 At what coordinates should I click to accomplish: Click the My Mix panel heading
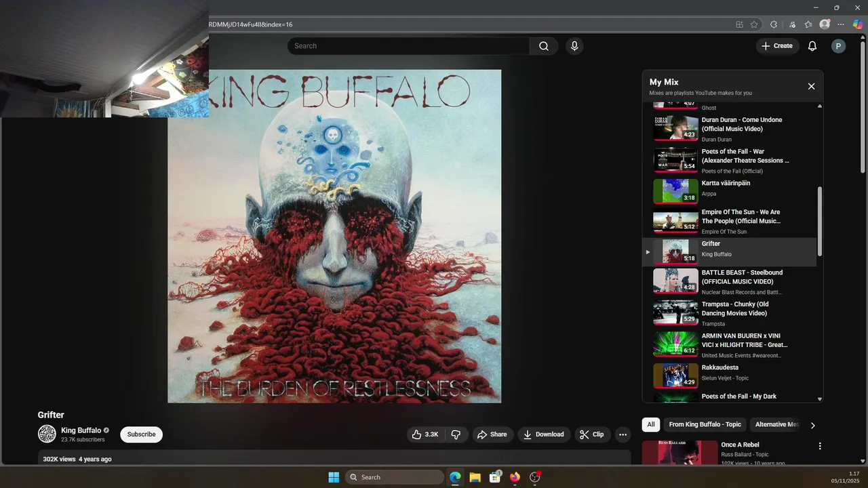tap(664, 82)
